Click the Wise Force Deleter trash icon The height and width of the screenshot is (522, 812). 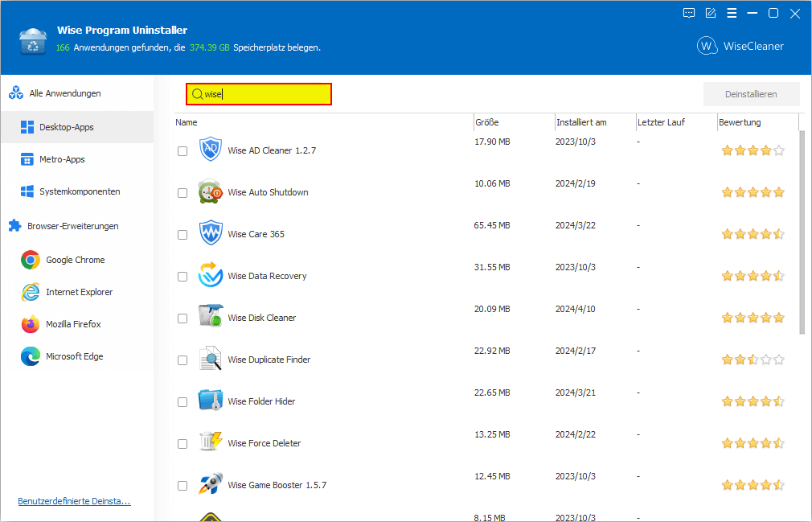[211, 442]
